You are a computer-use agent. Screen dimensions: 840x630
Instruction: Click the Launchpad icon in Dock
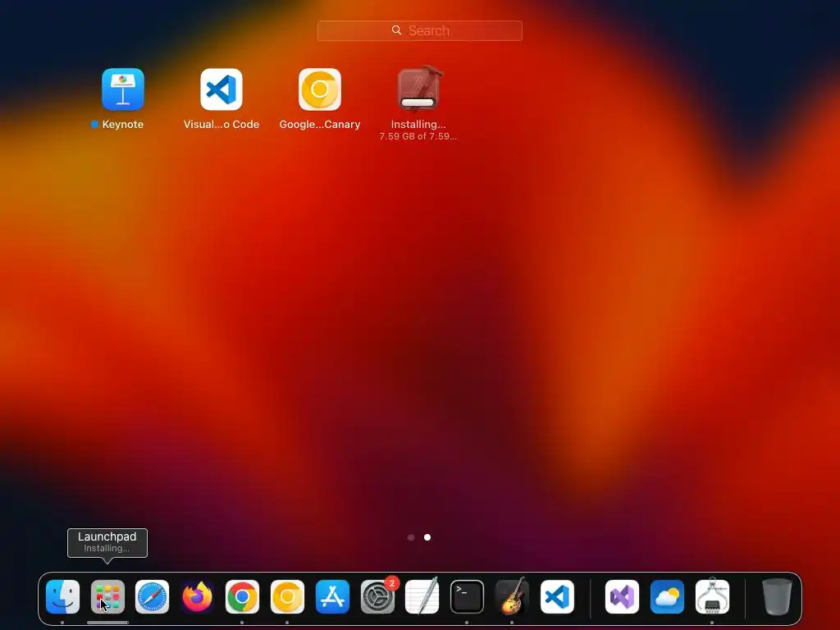[107, 596]
